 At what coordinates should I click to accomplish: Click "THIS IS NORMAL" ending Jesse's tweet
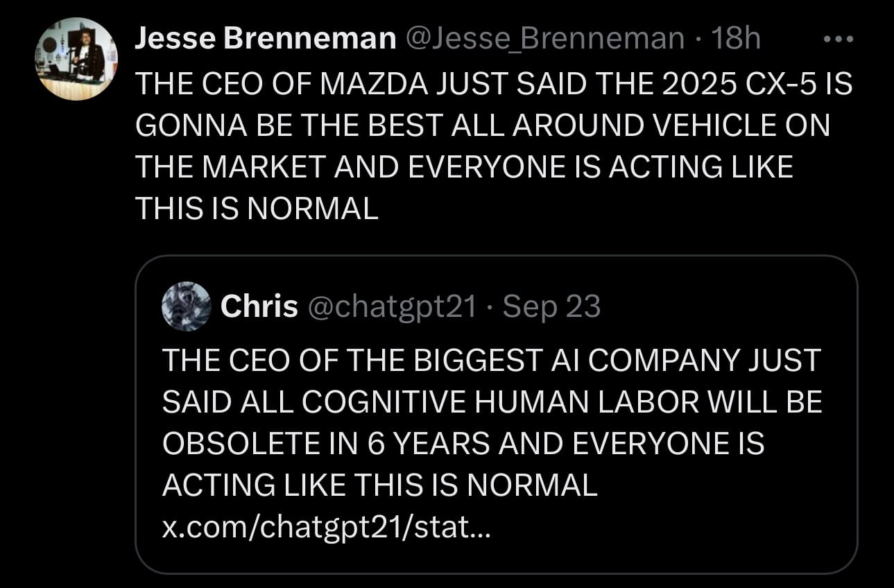(257, 208)
